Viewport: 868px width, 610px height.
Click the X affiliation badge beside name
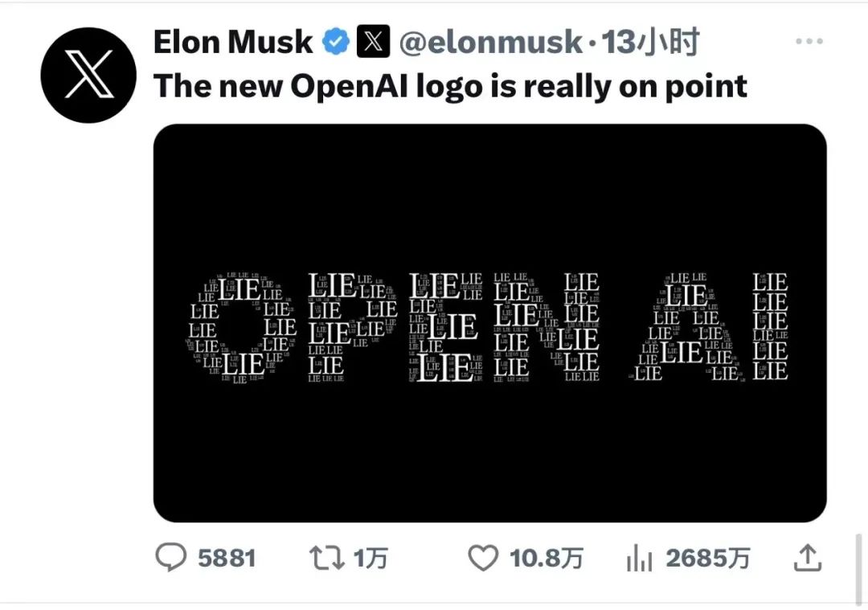click(x=373, y=43)
